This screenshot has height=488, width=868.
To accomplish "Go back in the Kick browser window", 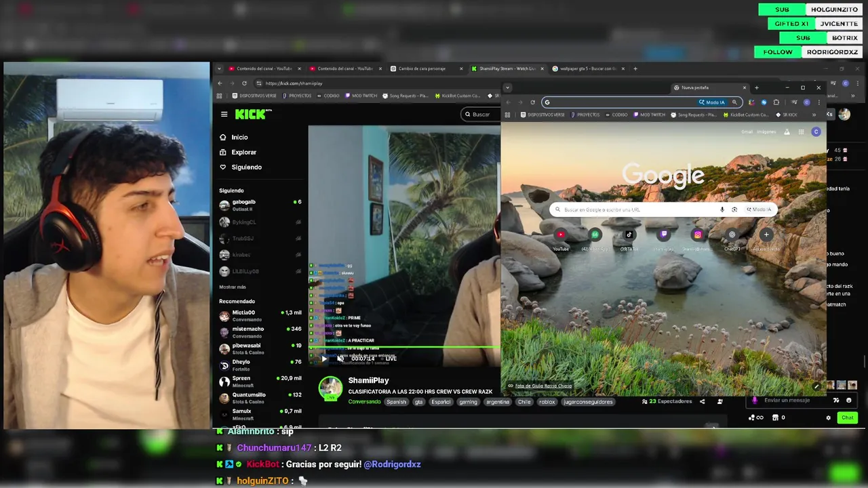I will click(220, 83).
